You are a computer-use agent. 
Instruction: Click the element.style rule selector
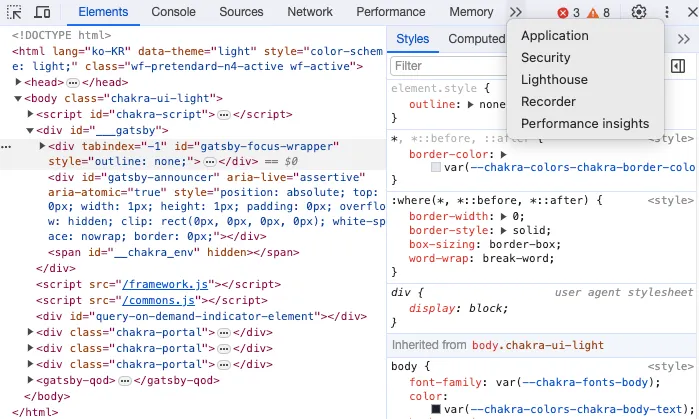click(434, 88)
